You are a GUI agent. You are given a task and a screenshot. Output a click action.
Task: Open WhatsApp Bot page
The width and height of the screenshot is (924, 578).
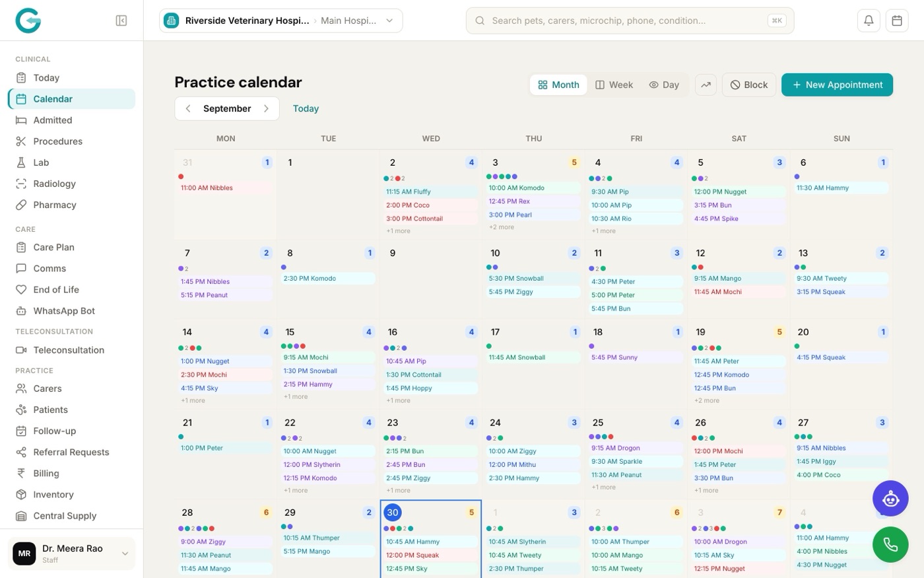point(71,310)
